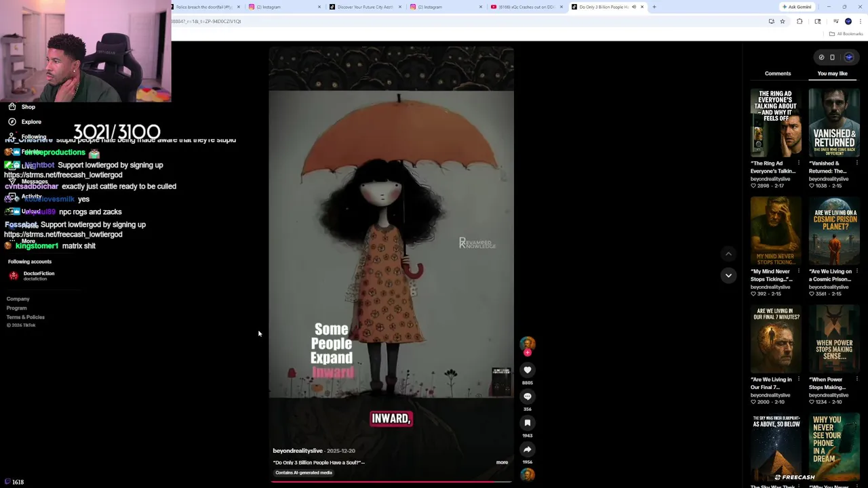Close "Discover Your Future City" tab
Image resolution: width=868 pixels, height=488 pixels.
399,7
